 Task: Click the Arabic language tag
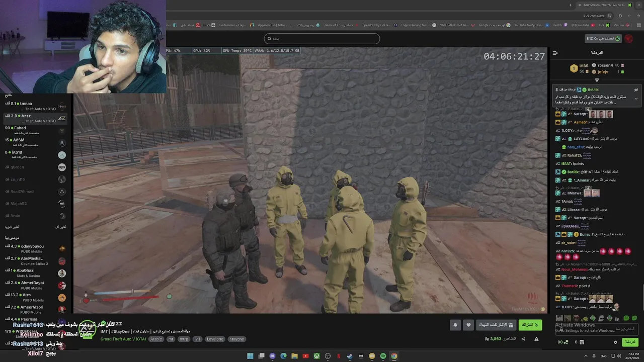[156, 339]
